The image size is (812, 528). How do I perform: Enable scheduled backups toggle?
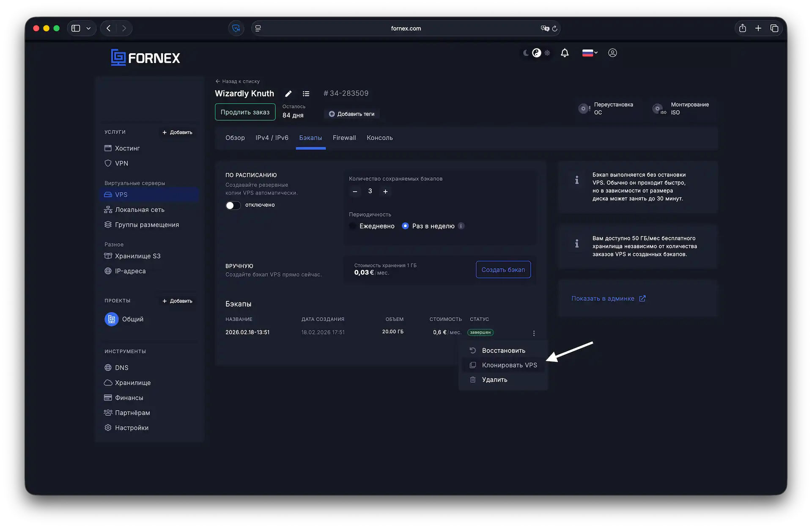tap(233, 205)
